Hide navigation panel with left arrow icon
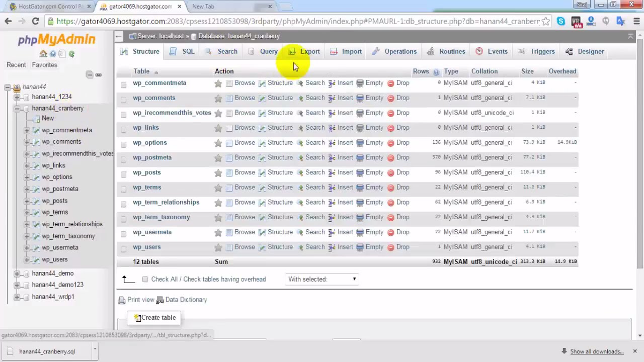This screenshot has width=644, height=362. click(x=118, y=36)
